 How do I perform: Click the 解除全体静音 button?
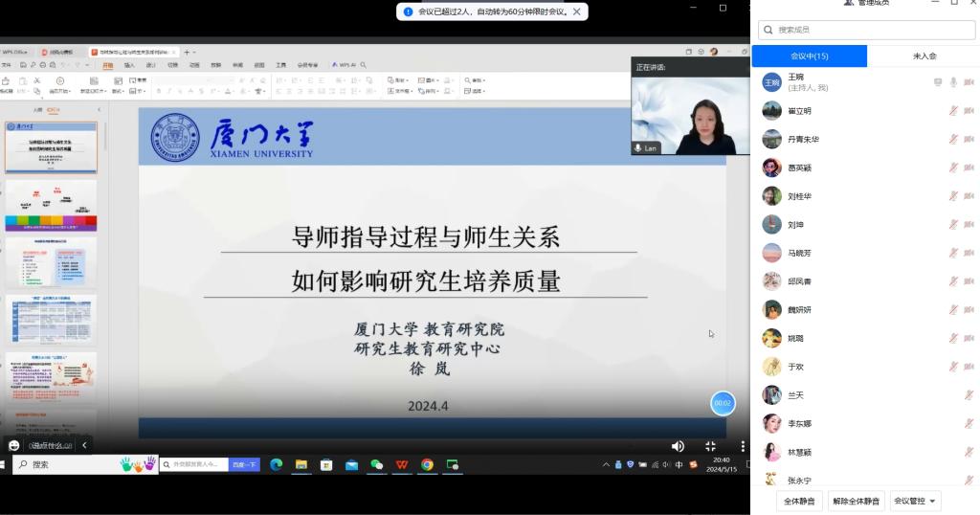point(856,501)
